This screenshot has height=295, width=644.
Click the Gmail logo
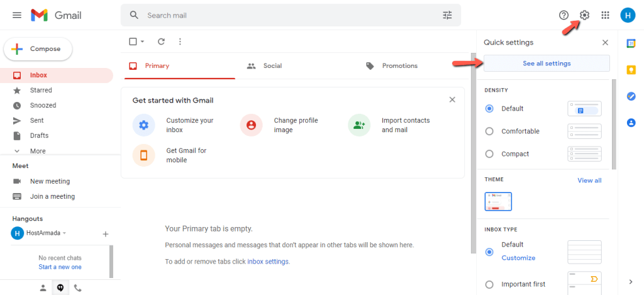point(56,15)
